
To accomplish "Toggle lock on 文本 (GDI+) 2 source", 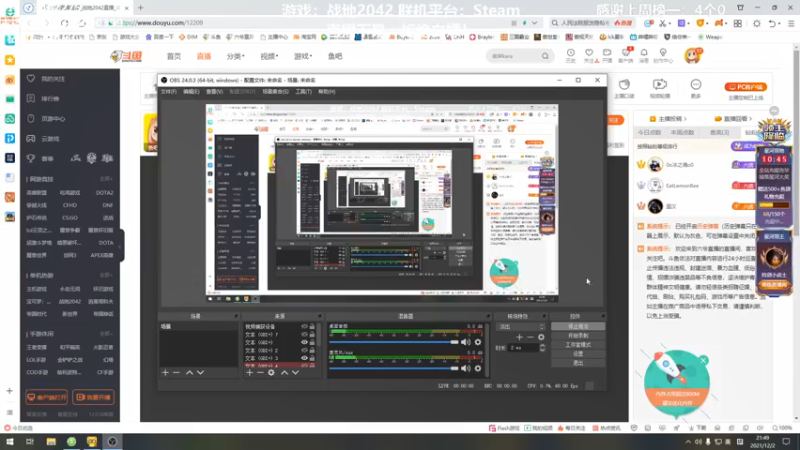I will [312, 351].
